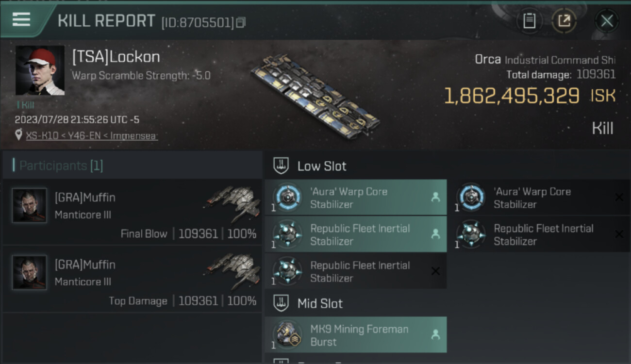Click the MK9 Mining Foreman Burst icon
The width and height of the screenshot is (631, 364).
pos(286,335)
